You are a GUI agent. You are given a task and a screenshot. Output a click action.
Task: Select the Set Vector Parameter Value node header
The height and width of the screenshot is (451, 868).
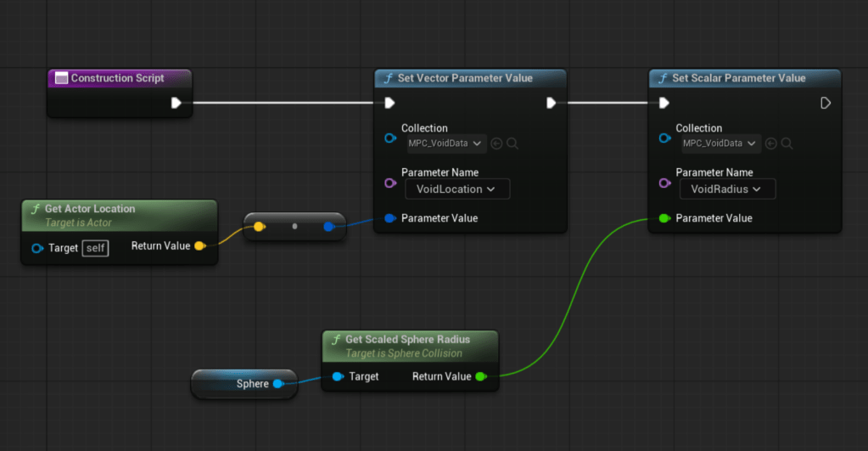[467, 78]
